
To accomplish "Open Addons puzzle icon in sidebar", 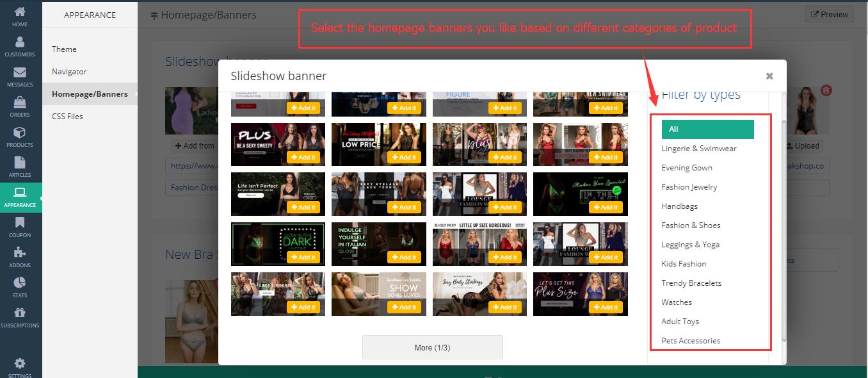I will [20, 257].
